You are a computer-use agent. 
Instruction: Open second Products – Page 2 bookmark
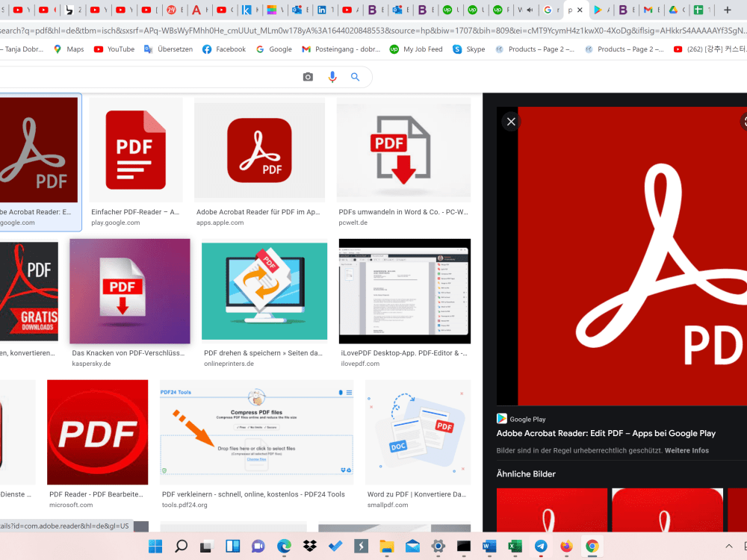pyautogui.click(x=624, y=49)
